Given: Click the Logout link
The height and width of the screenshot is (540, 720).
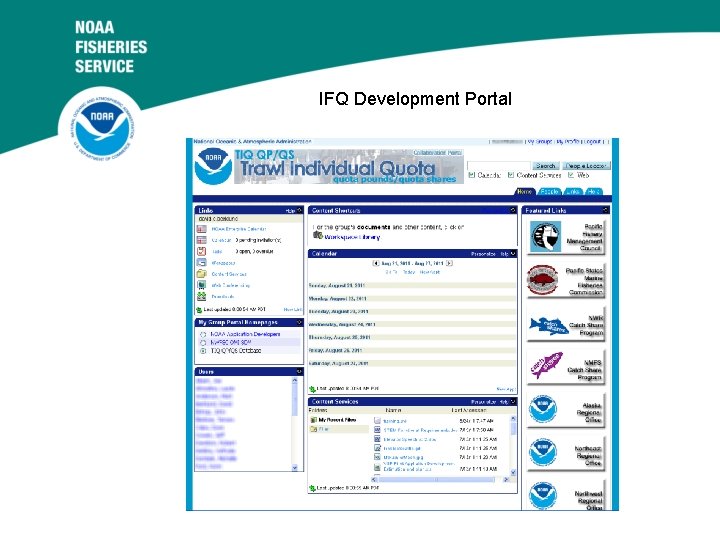Looking at the screenshot, I should tap(593, 142).
